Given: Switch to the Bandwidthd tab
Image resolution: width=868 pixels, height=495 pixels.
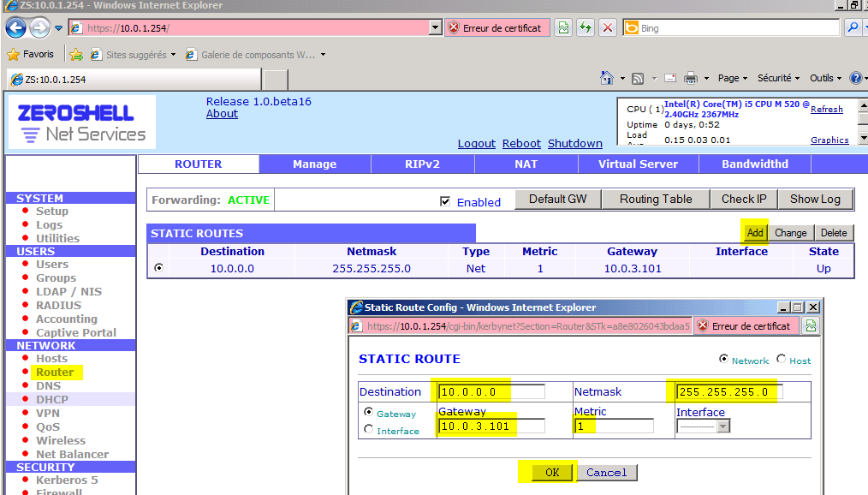Looking at the screenshot, I should pos(755,164).
